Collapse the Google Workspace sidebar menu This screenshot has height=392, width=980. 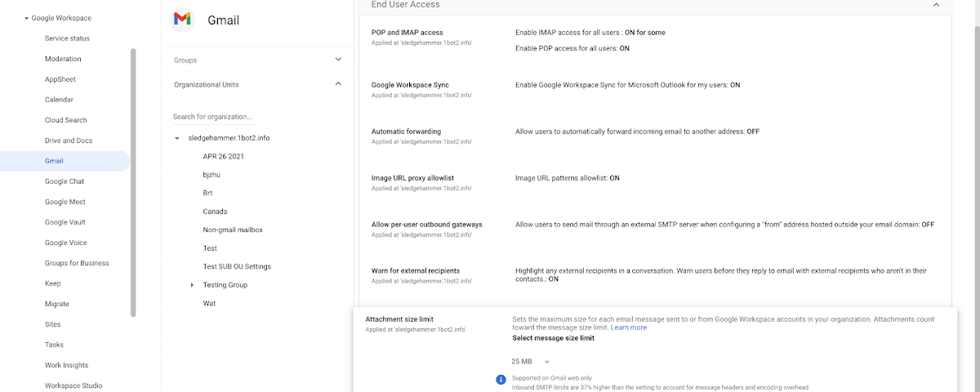point(27,18)
